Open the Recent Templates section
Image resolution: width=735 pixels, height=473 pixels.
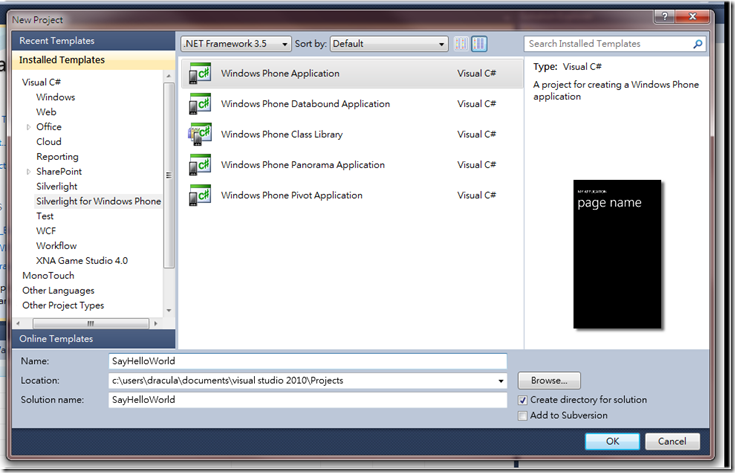(93, 41)
